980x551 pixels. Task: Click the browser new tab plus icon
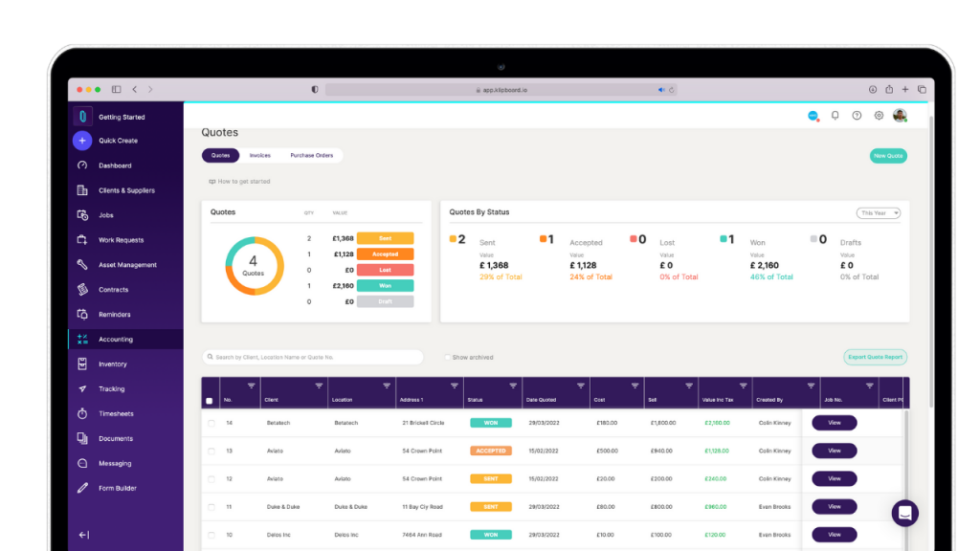coord(905,89)
